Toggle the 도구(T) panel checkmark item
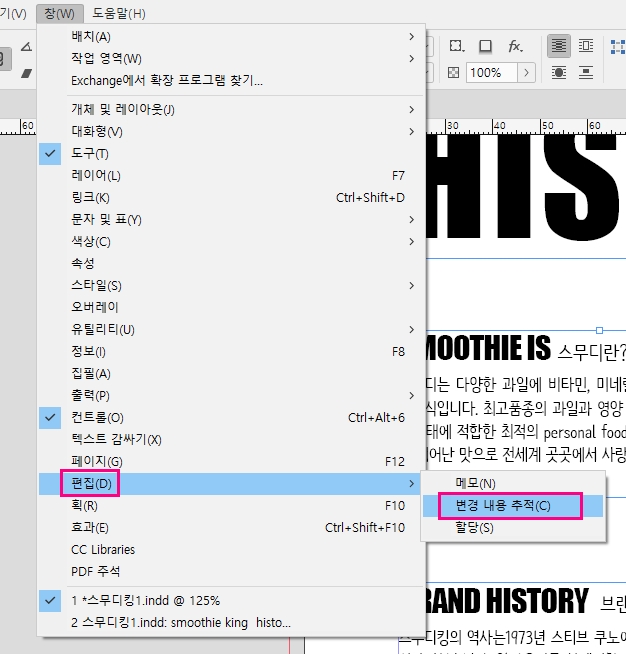Viewport: 626px width, 654px height. pos(90,153)
